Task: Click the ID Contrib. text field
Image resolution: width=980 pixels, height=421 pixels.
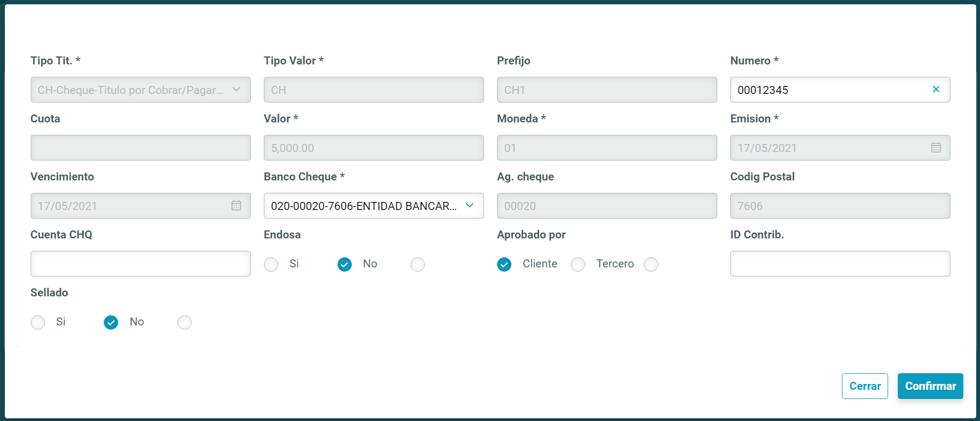Action: (839, 264)
